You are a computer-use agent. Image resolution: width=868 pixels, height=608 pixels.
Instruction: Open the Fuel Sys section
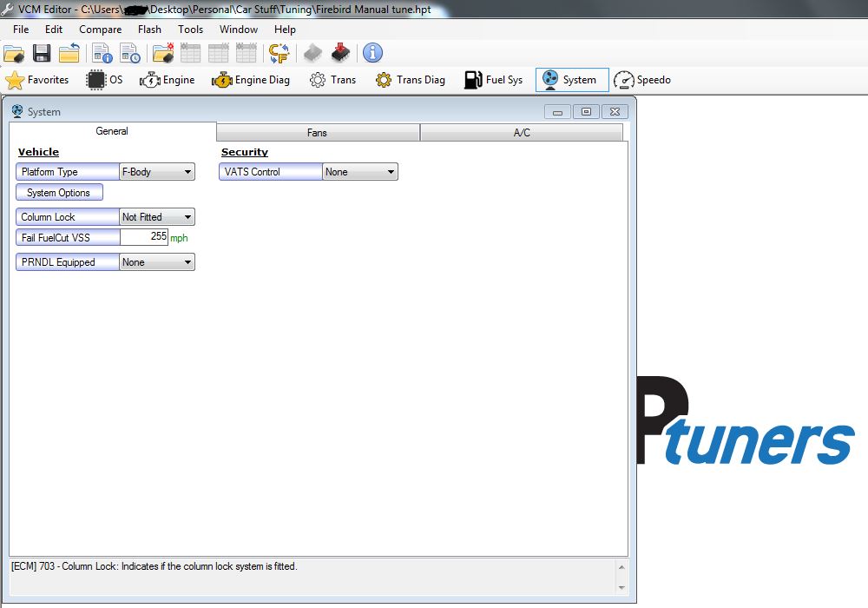(493, 80)
